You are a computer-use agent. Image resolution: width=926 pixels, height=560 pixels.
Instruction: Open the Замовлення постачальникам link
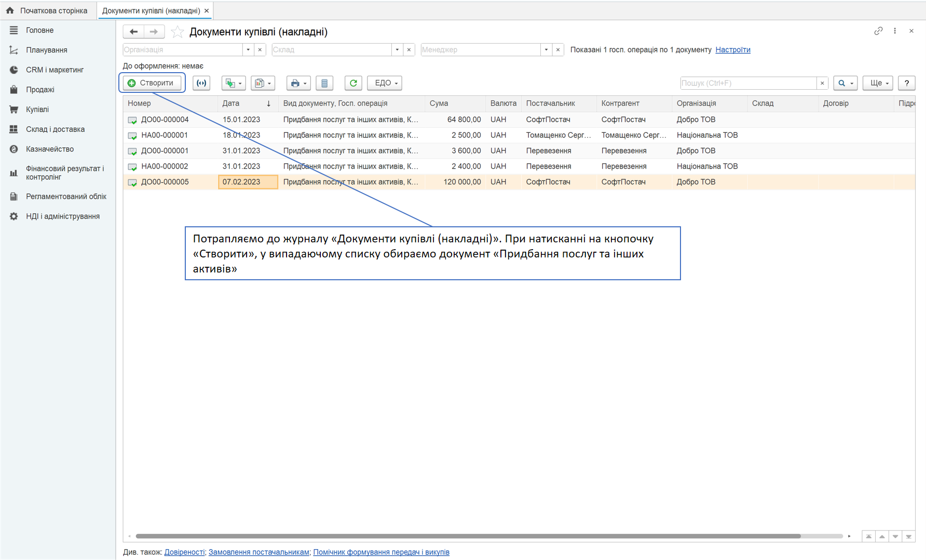tap(259, 552)
